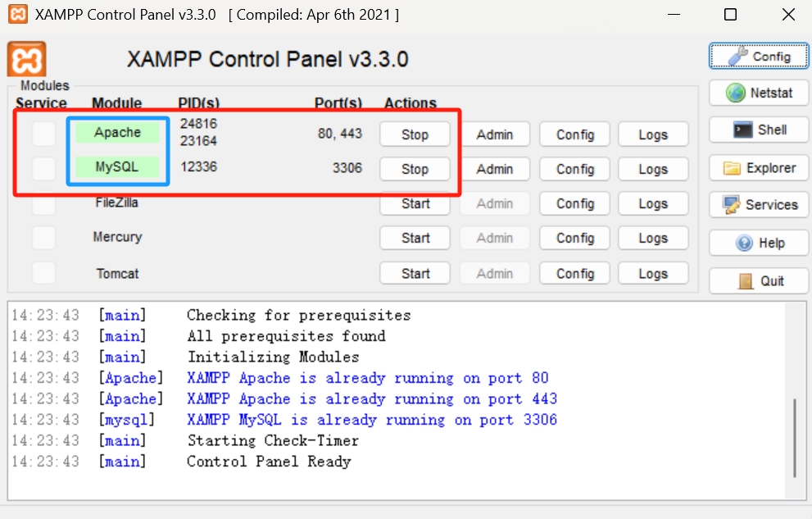The width and height of the screenshot is (812, 519).
Task: Click the FileZilla Admin button
Action: tap(495, 203)
